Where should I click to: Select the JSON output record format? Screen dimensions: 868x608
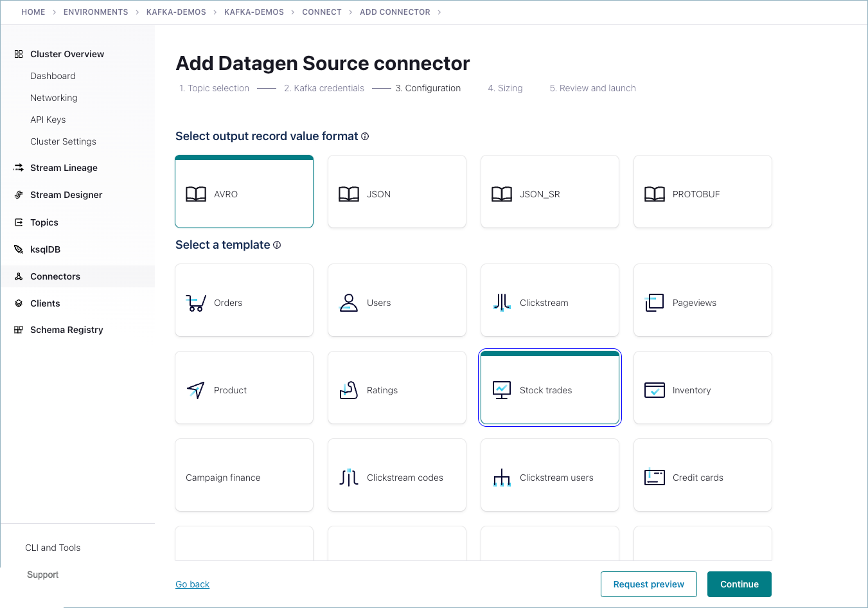coord(396,192)
